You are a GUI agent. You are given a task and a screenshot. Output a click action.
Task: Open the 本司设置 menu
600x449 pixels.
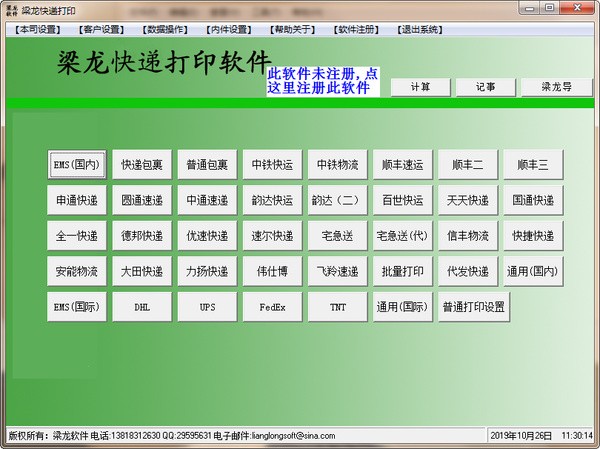38,29
